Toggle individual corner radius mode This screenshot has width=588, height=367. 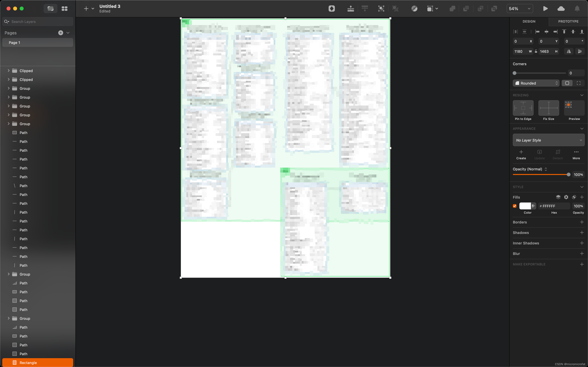578,83
